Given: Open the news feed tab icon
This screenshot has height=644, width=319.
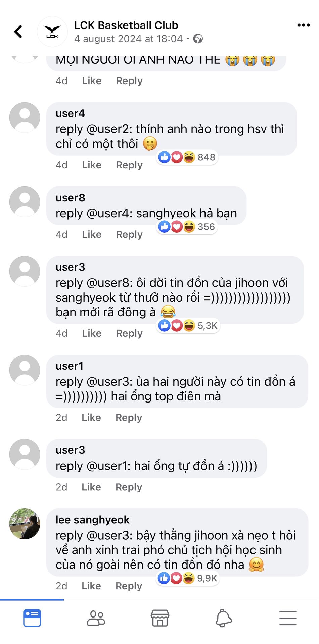Looking at the screenshot, I should click(32, 618).
